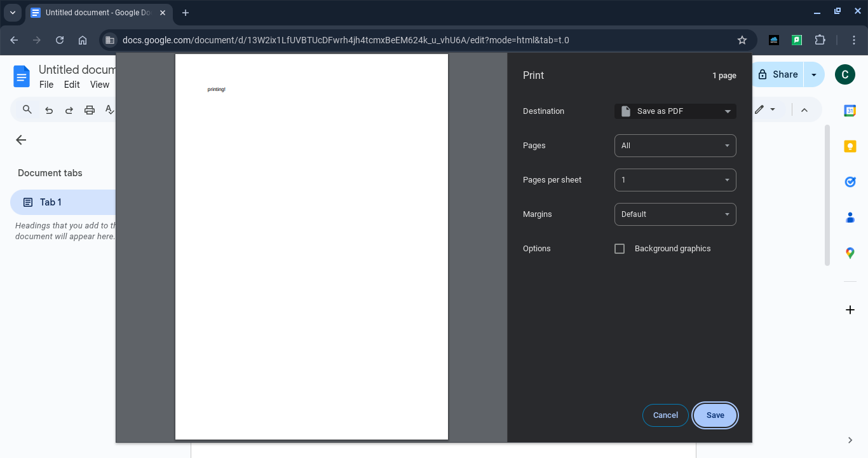Click the print preview page thumbnail
Screen dimensions: 868x458
coord(311,247)
